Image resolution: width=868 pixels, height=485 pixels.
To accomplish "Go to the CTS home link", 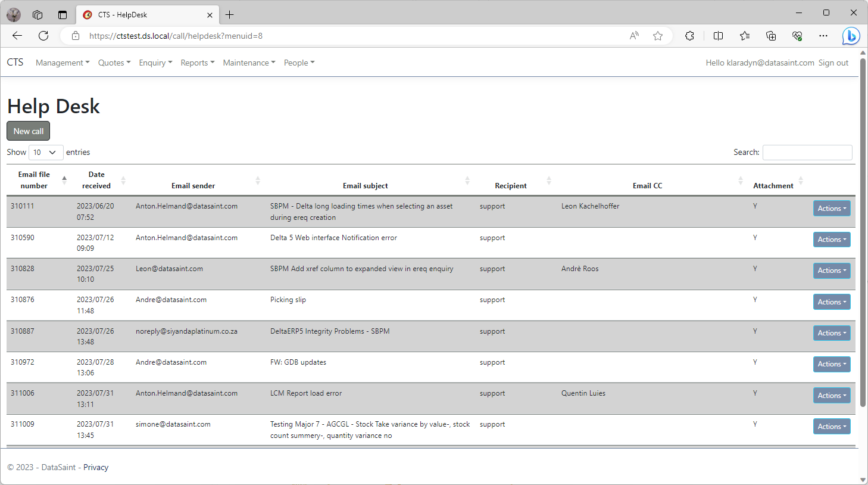I will 15,62.
